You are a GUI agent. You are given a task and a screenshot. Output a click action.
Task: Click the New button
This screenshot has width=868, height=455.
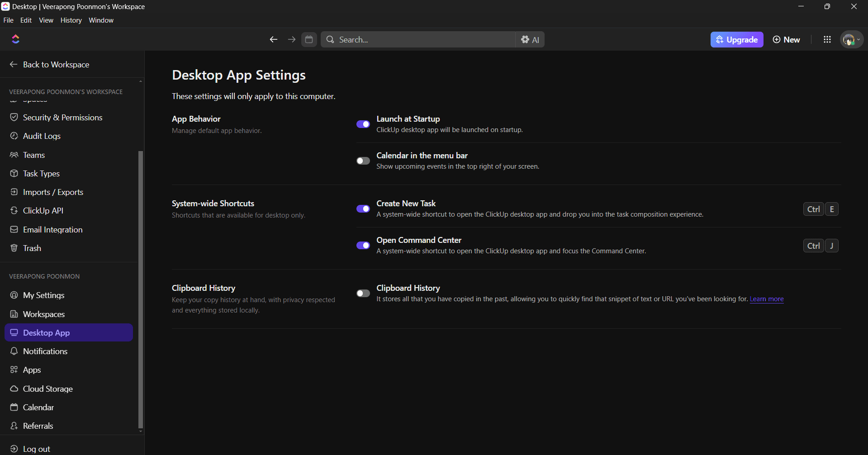pyautogui.click(x=787, y=39)
